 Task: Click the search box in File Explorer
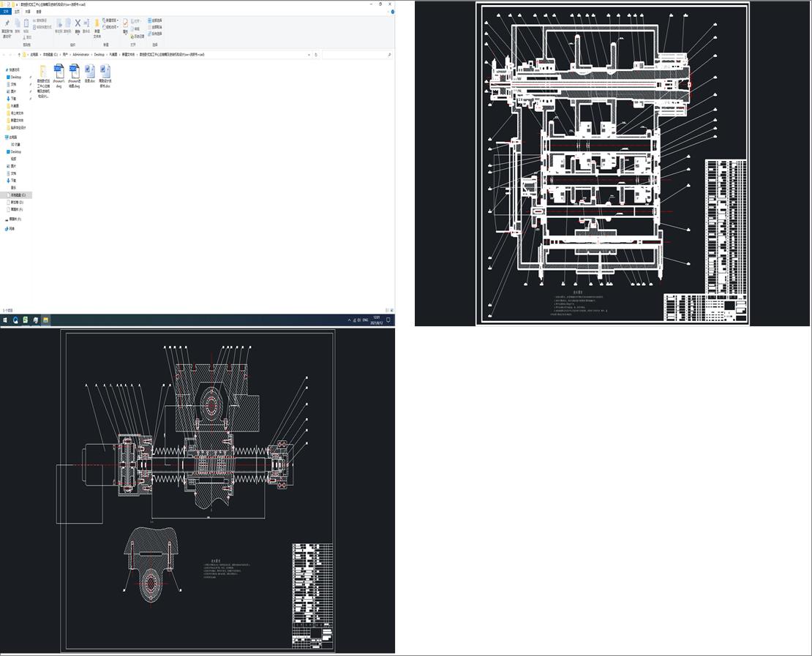coord(355,54)
